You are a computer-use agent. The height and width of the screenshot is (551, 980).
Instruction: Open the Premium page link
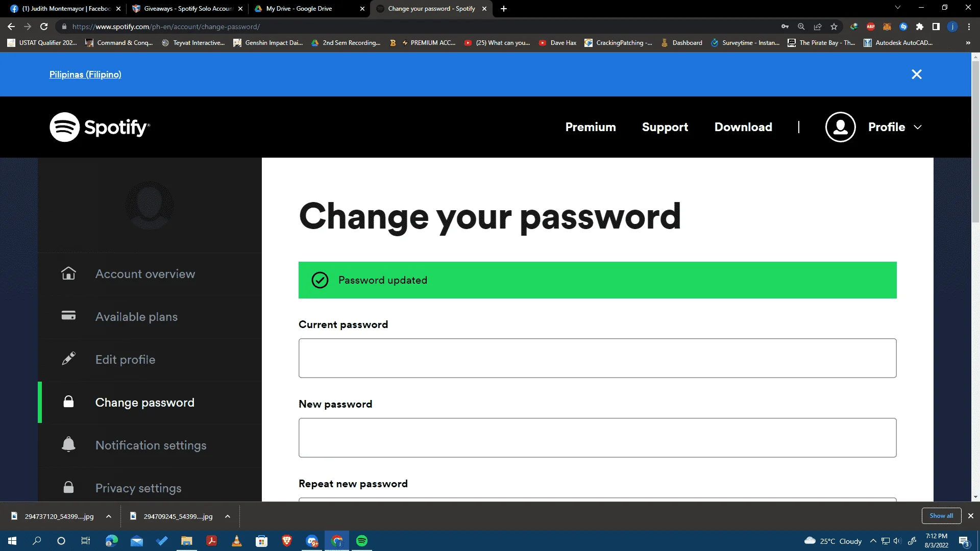coord(591,127)
